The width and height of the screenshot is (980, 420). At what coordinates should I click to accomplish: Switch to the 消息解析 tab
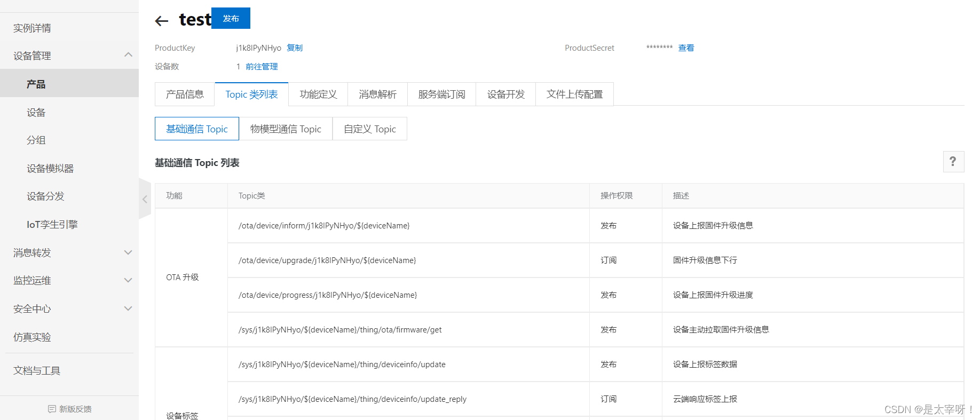[x=377, y=94]
